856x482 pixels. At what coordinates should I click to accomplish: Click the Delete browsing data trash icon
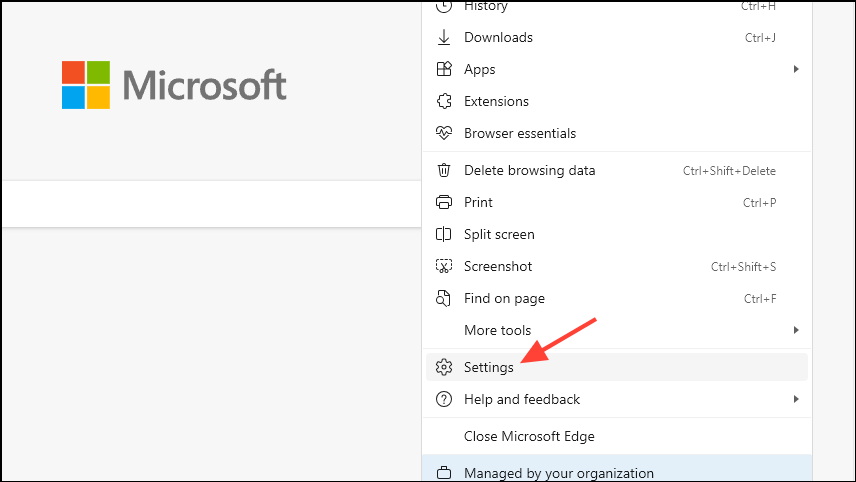point(445,171)
